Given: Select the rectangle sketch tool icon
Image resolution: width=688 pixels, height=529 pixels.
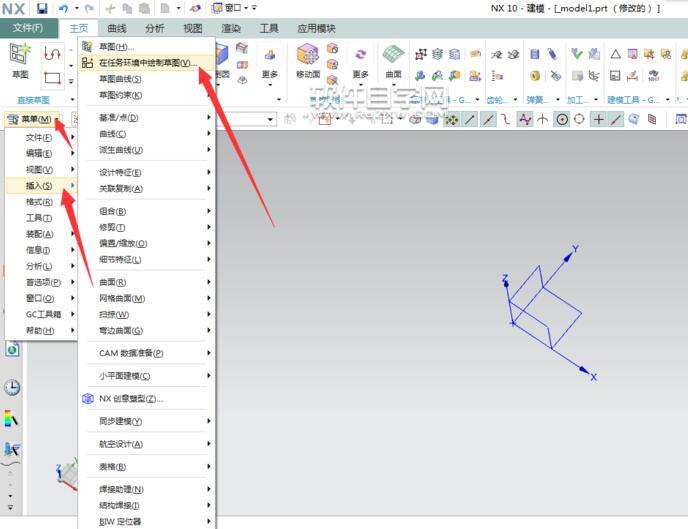Looking at the screenshot, I should pos(52,79).
